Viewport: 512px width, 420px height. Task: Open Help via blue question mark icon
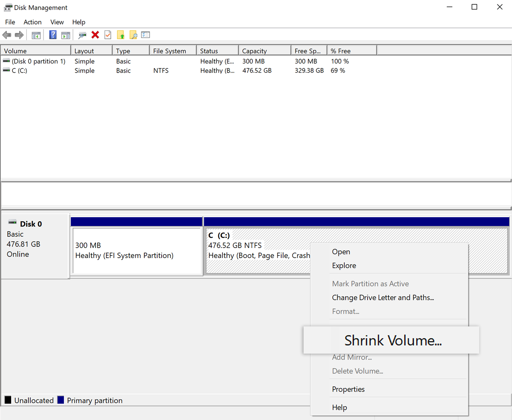coord(53,35)
